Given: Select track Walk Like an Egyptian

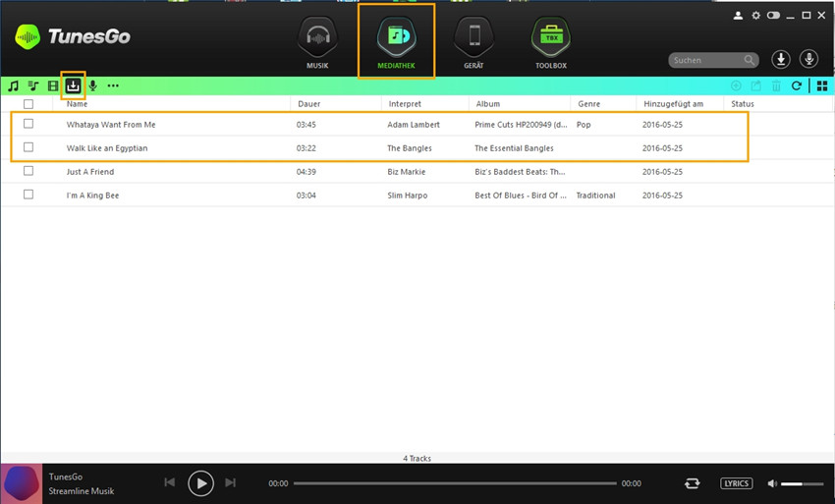Looking at the screenshot, I should (107, 148).
